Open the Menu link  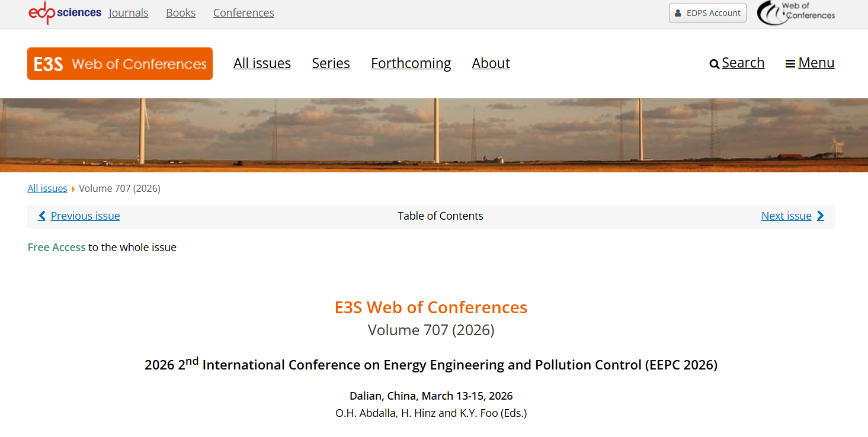816,63
